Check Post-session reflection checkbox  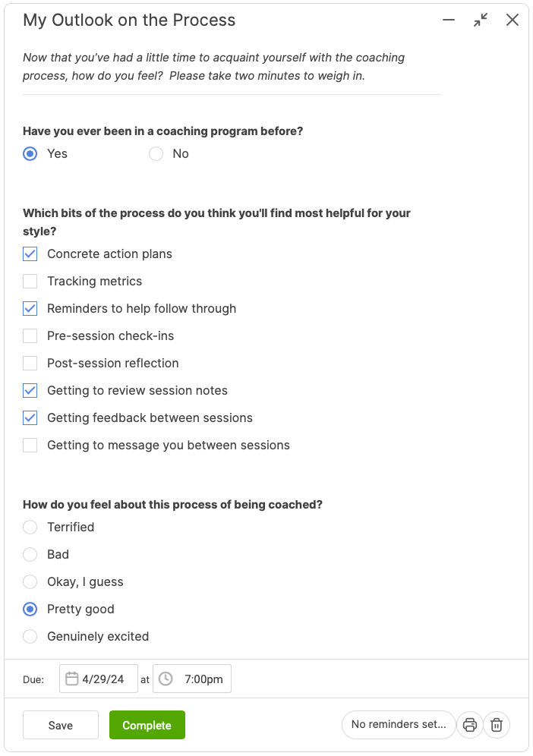30,363
